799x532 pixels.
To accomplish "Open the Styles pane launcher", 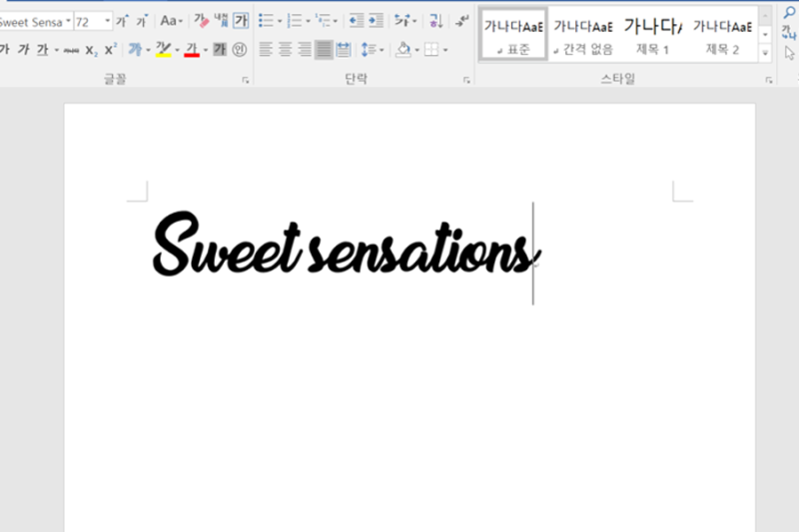I will (x=769, y=80).
